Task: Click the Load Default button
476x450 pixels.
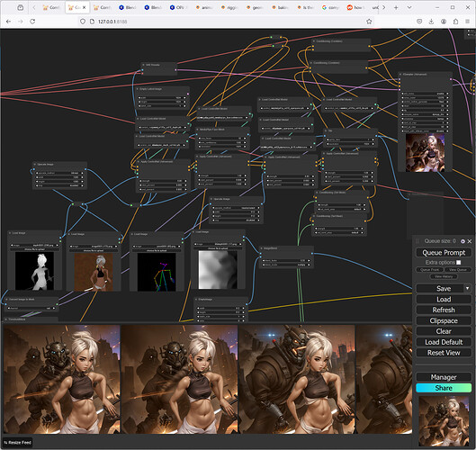Action: 444,342
